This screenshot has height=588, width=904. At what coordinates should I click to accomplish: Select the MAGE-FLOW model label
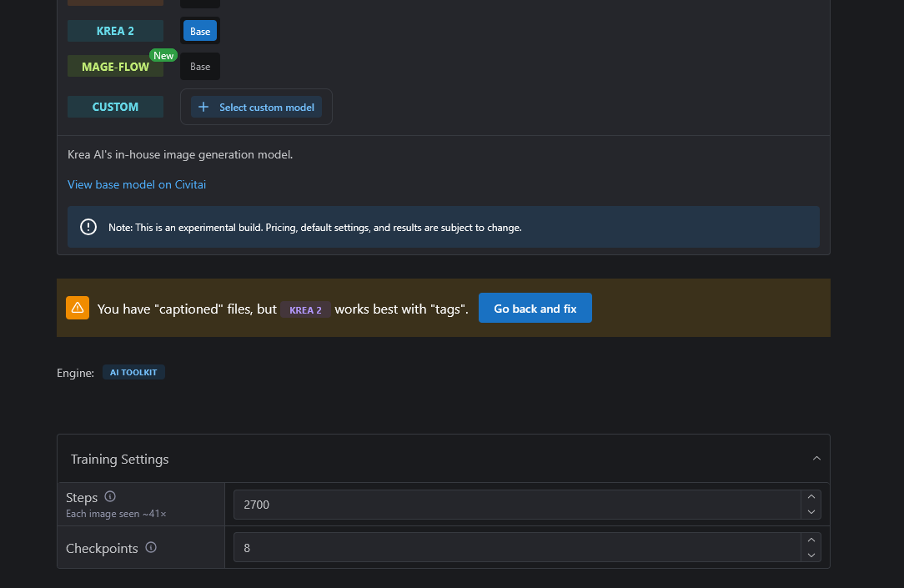pyautogui.click(x=115, y=66)
